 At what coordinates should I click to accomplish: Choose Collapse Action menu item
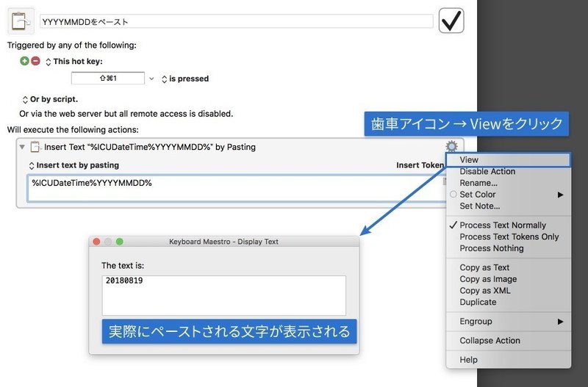pos(508,341)
